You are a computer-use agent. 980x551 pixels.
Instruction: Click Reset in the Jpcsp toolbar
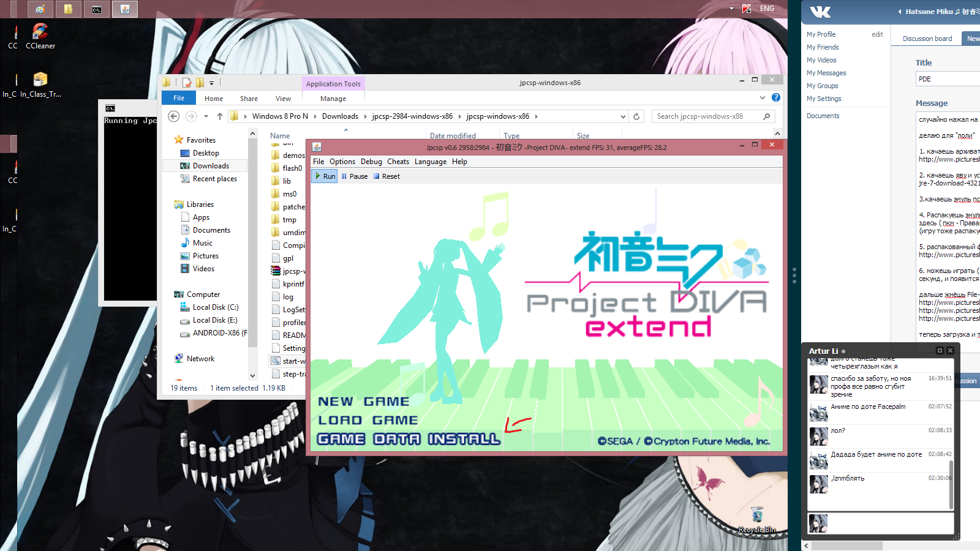tap(386, 176)
